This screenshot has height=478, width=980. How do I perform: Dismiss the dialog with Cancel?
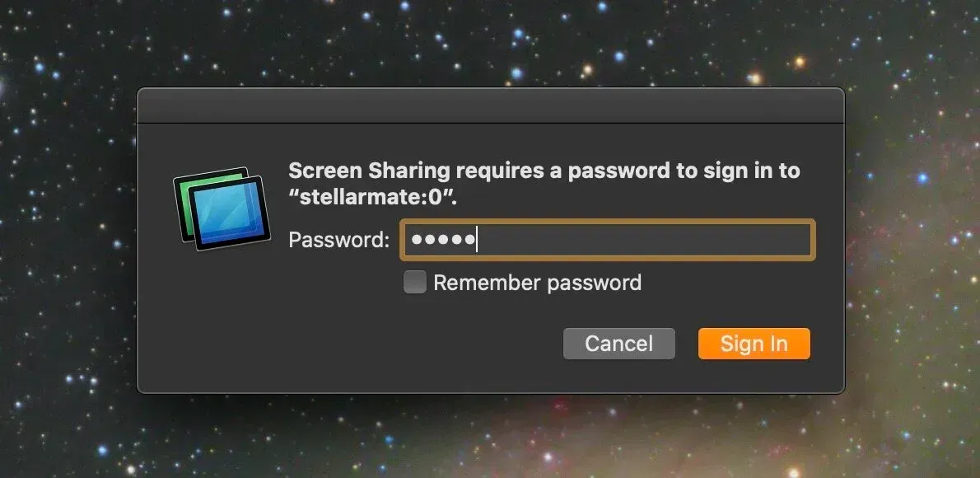[618, 344]
